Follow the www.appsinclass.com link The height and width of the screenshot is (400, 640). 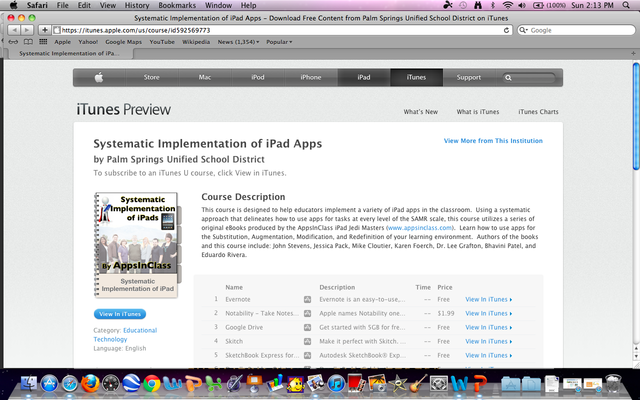[420, 228]
